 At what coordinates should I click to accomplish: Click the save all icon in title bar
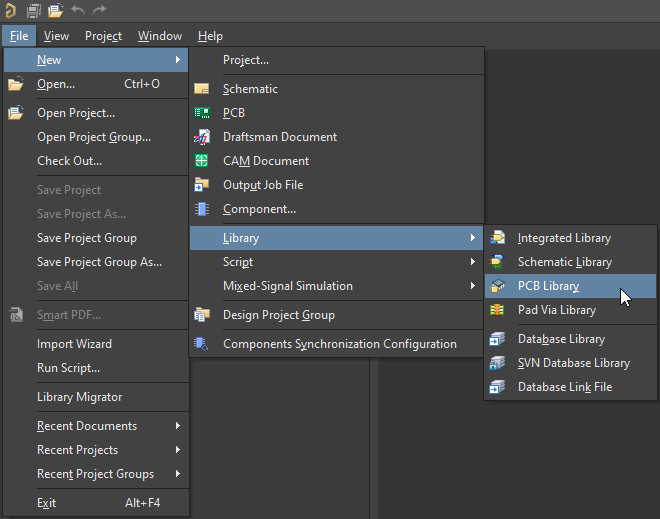(33, 10)
